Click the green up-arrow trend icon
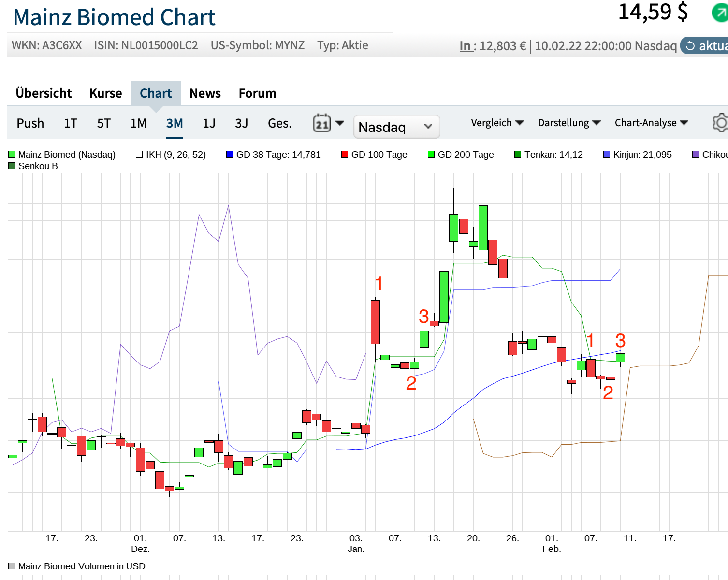Screen dimensions: 728x580 [x=720, y=13]
